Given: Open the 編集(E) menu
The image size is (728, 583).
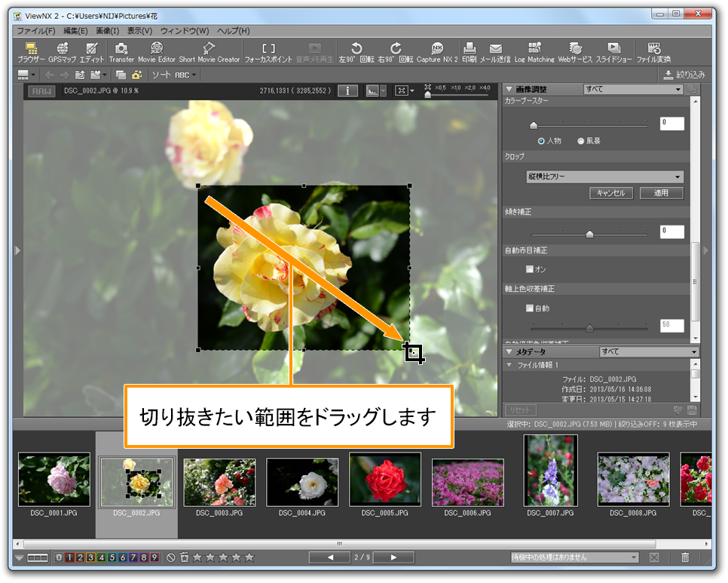Looking at the screenshot, I should (75, 31).
